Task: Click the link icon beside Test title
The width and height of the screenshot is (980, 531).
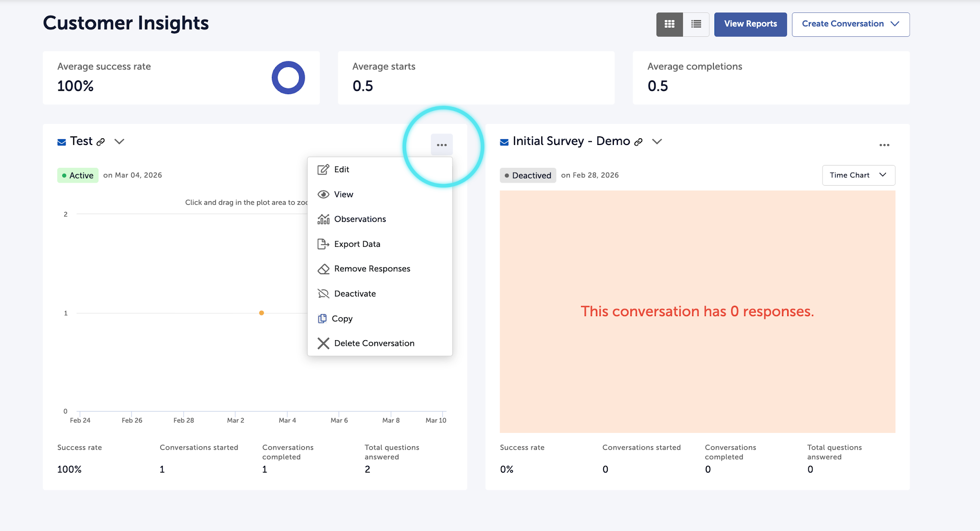Action: coord(100,142)
